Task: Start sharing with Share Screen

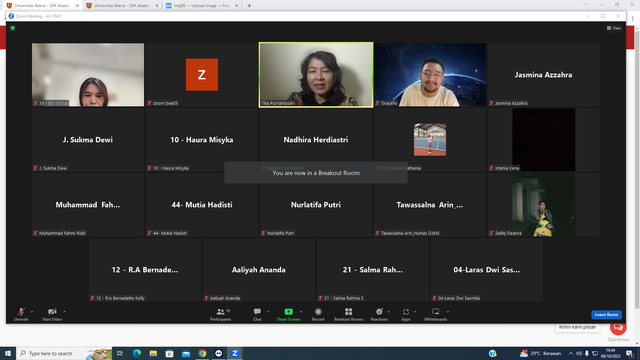Action: (x=288, y=314)
